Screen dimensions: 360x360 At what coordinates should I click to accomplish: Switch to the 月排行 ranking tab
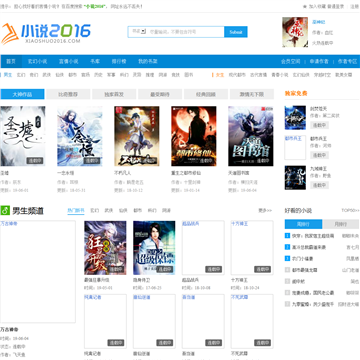[341, 224]
